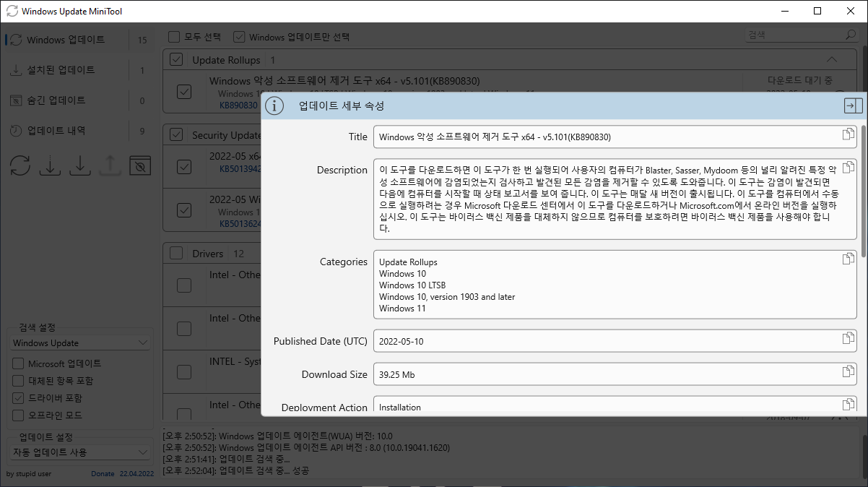This screenshot has height=487, width=868.
Task: Click the Drivers group header label
Action: pos(208,254)
